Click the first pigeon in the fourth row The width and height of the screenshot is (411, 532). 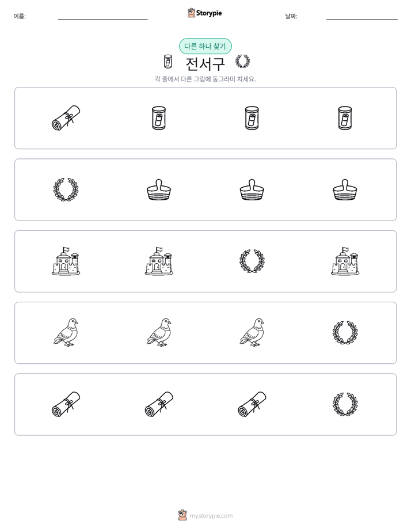point(66,333)
